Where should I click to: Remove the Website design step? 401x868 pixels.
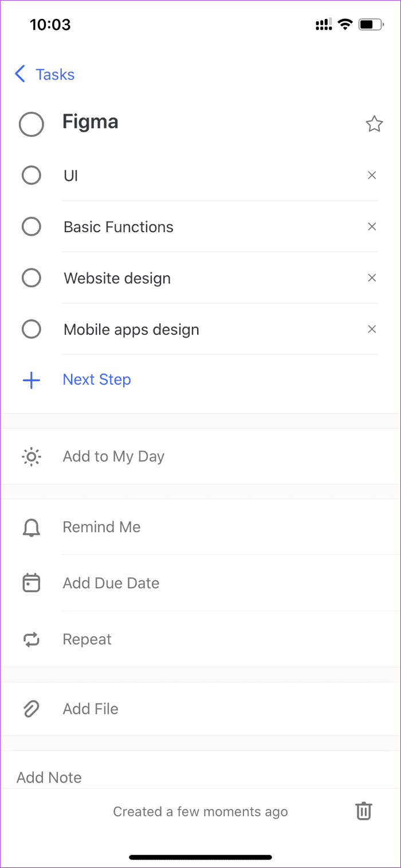[x=372, y=278]
